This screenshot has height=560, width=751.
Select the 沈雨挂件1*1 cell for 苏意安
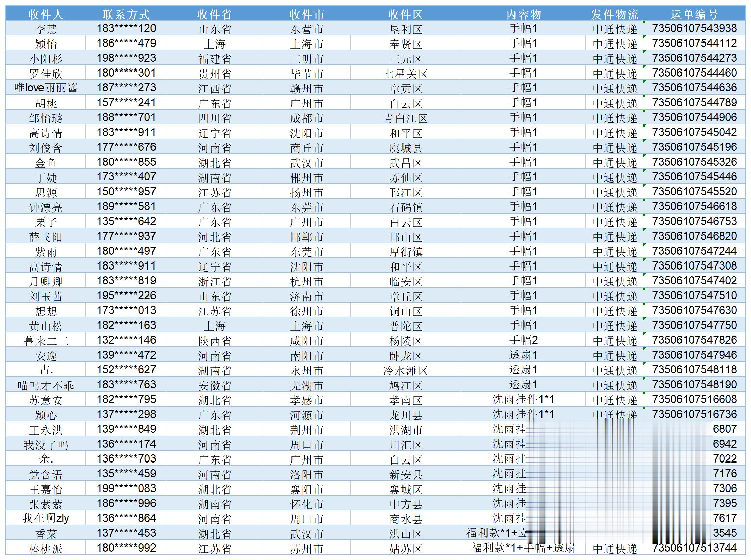click(523, 399)
